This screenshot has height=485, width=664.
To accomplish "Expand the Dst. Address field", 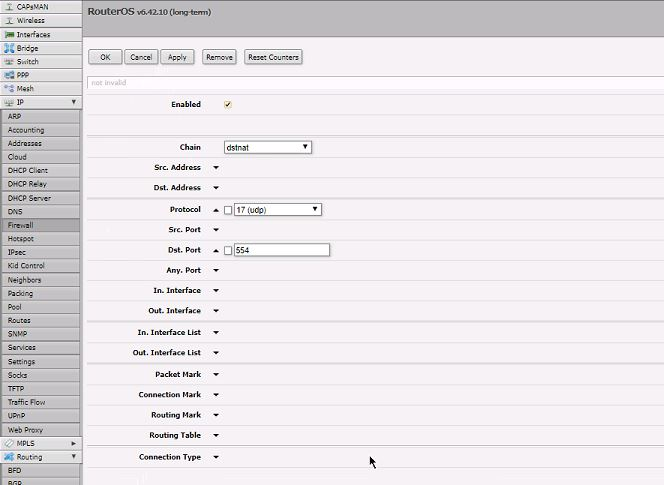I will coord(216,188).
